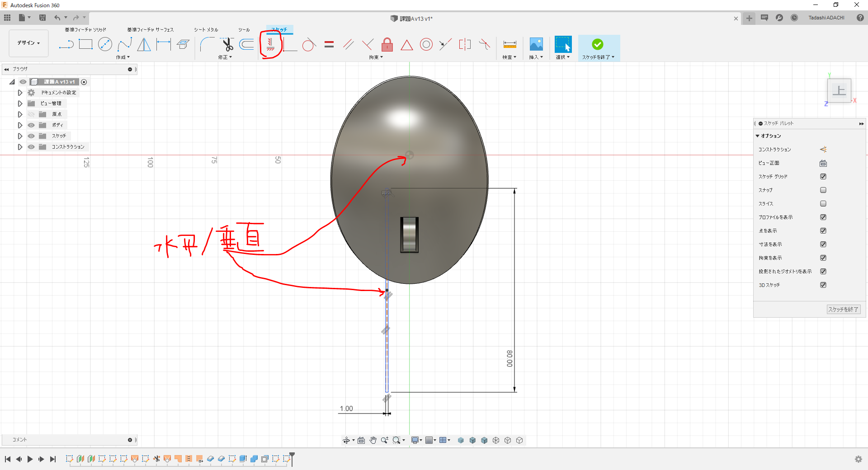868x470 pixels.
Task: Activate the Pan hand tool
Action: click(x=373, y=440)
